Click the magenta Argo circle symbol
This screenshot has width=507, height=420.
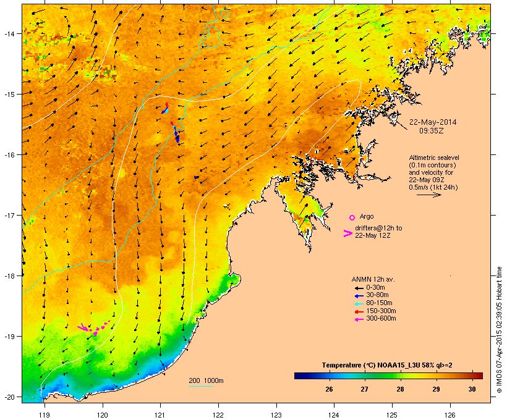(x=352, y=217)
